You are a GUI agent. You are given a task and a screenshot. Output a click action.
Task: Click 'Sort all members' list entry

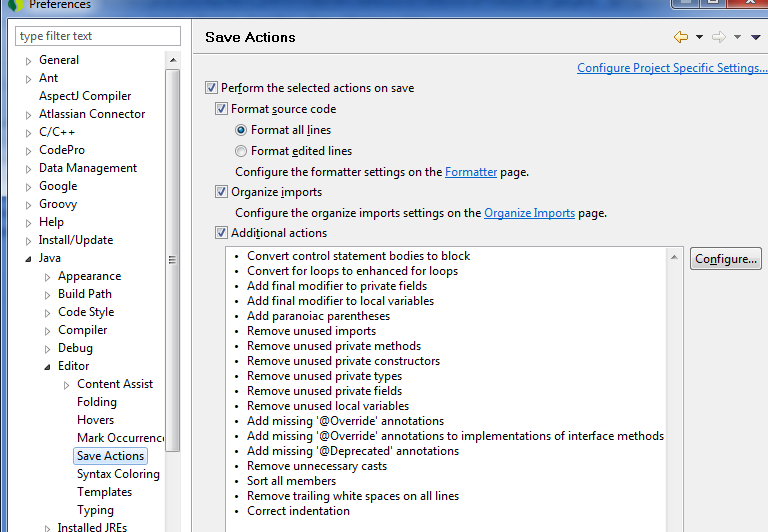tap(291, 481)
